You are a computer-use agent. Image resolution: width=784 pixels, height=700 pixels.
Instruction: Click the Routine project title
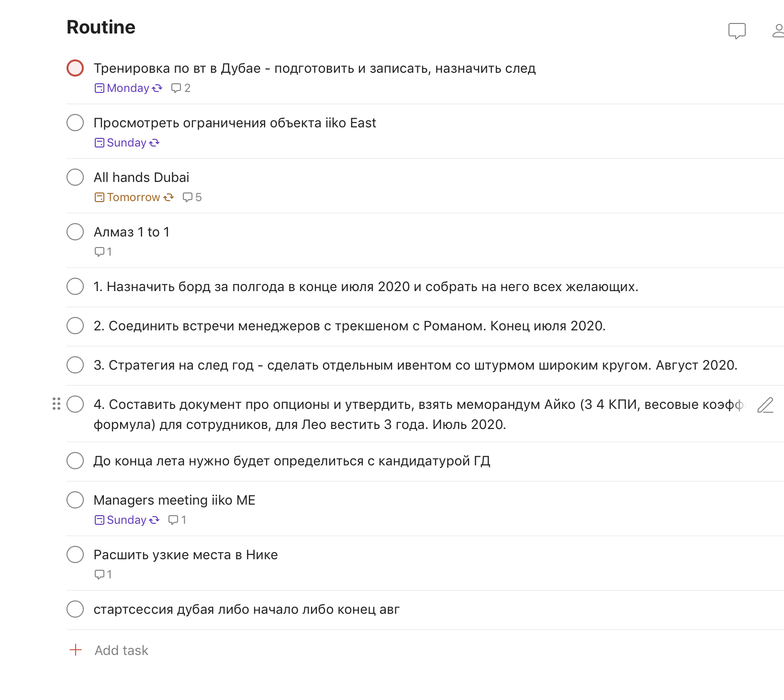point(101,27)
